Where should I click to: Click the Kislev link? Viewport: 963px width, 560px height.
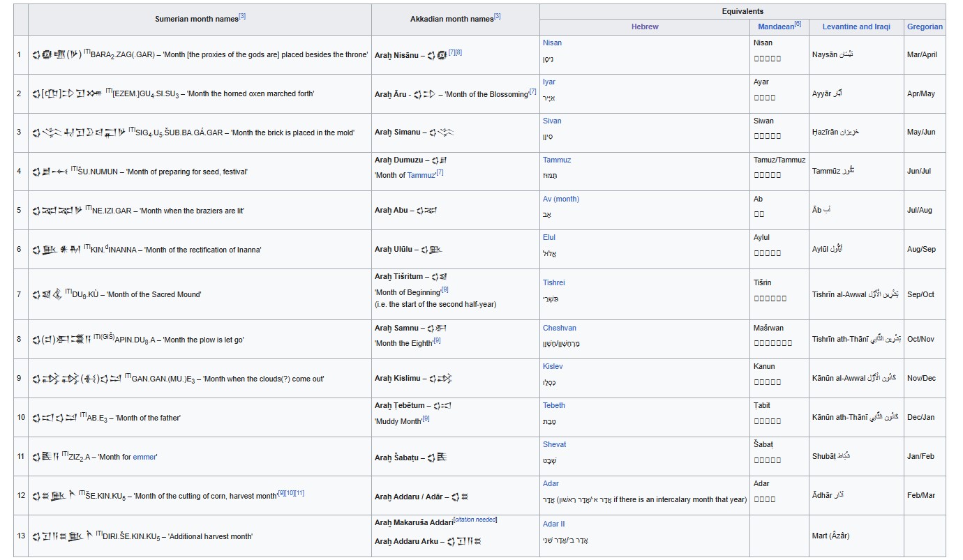[553, 366]
